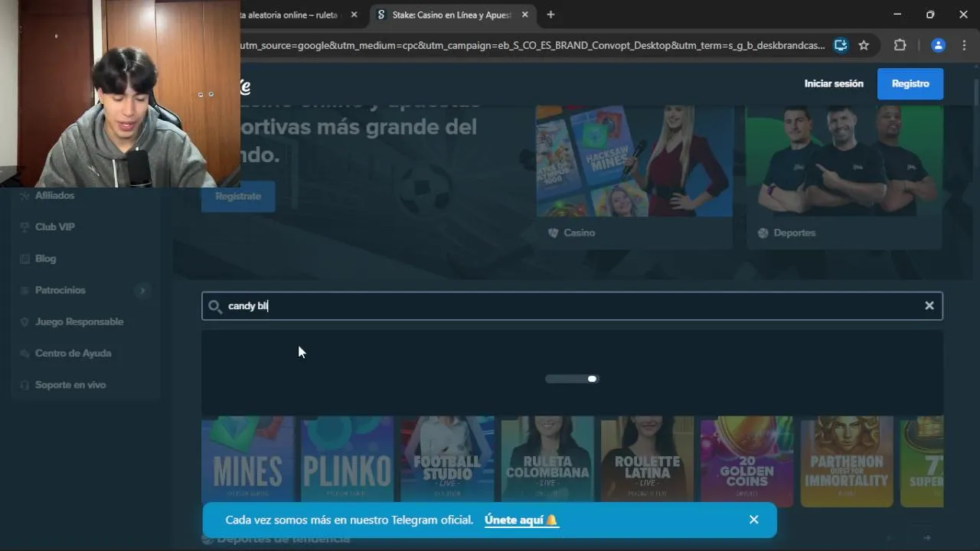Open the Roulette Latina Live thumbnail

click(647, 461)
